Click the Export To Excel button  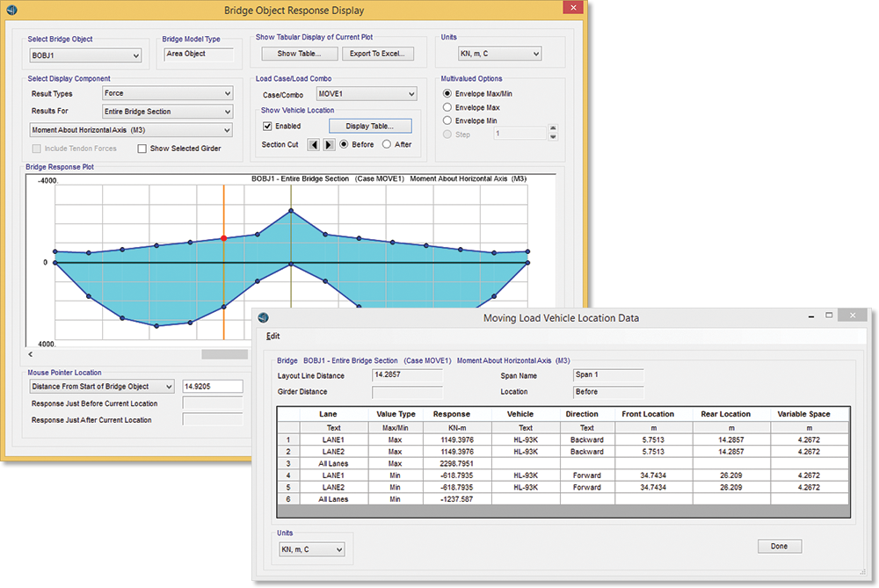click(x=377, y=54)
